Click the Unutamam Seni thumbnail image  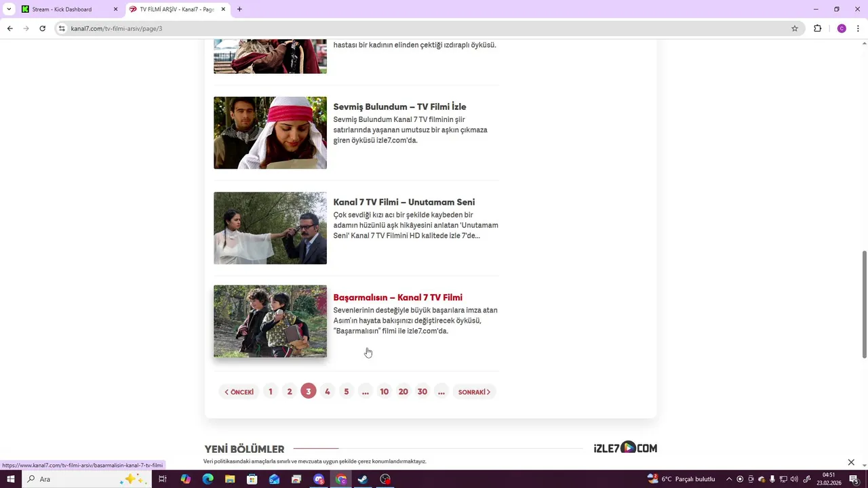[x=270, y=228]
